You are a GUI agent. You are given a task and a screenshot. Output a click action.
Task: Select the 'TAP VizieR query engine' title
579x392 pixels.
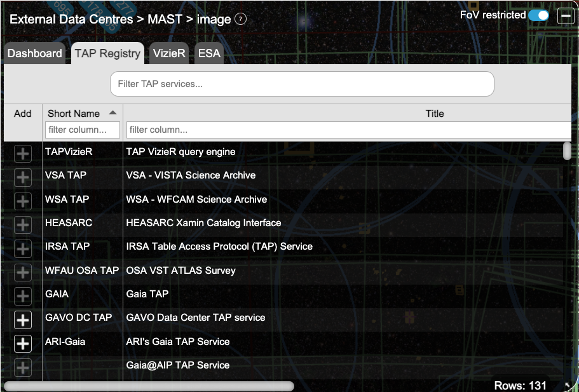coord(181,152)
